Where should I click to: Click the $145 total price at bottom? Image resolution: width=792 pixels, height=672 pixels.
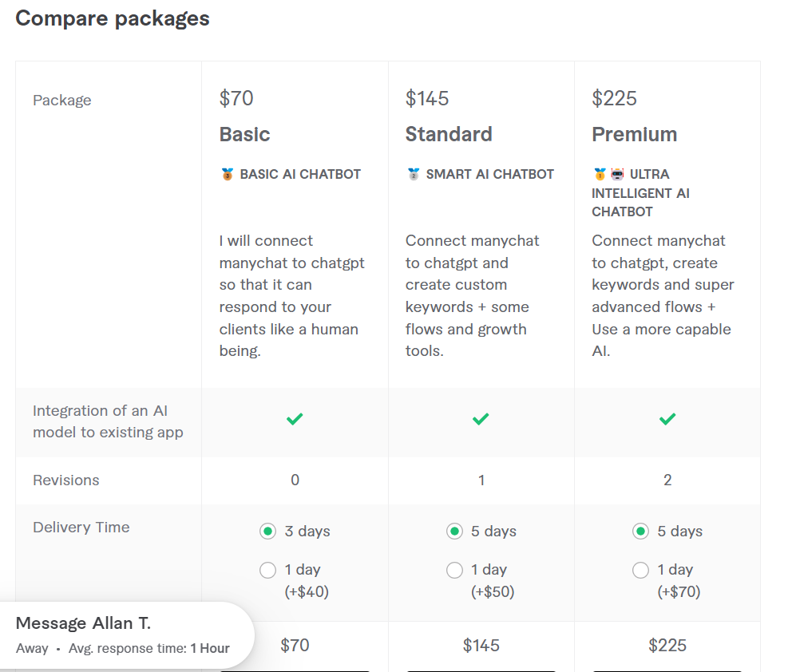pos(481,645)
